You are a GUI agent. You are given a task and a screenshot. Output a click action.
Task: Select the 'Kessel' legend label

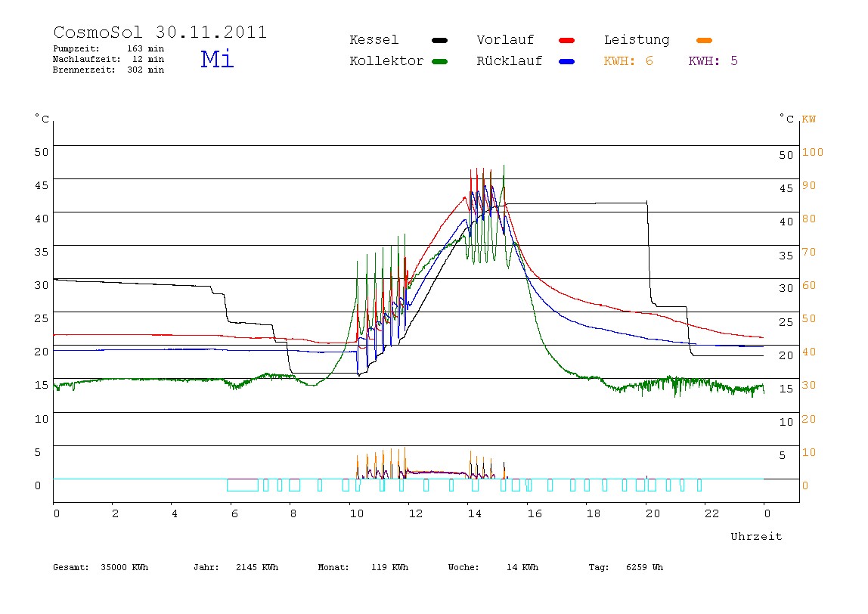[x=374, y=40]
